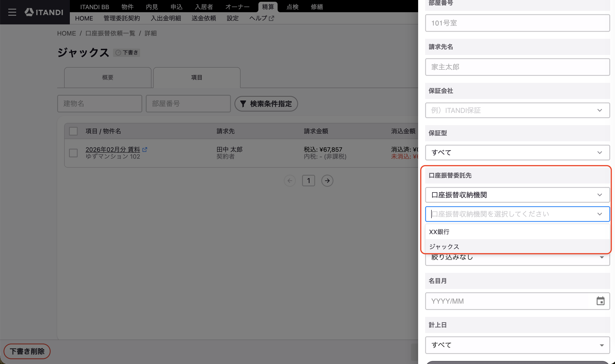
Task: Tick the checkbox for 2026年02月分 賃料 row
Action: (73, 153)
